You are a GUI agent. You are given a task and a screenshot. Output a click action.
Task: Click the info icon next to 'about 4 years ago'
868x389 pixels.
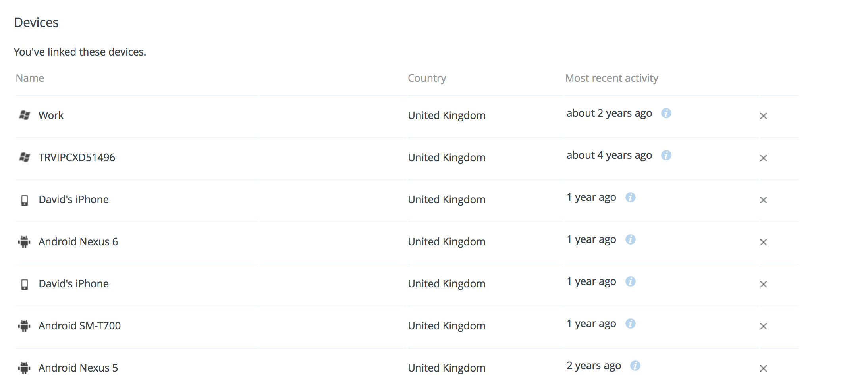click(666, 156)
